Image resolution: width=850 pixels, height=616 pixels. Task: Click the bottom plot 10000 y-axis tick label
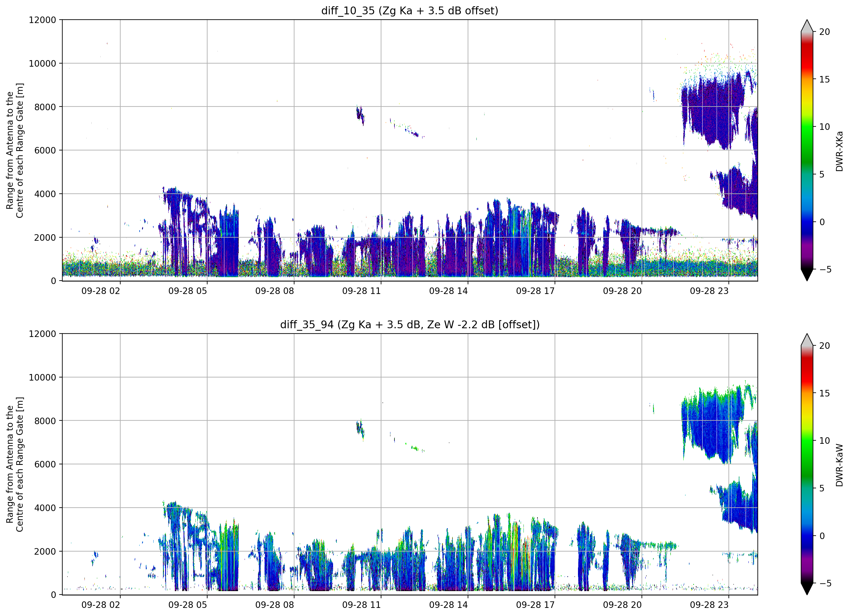(42, 377)
